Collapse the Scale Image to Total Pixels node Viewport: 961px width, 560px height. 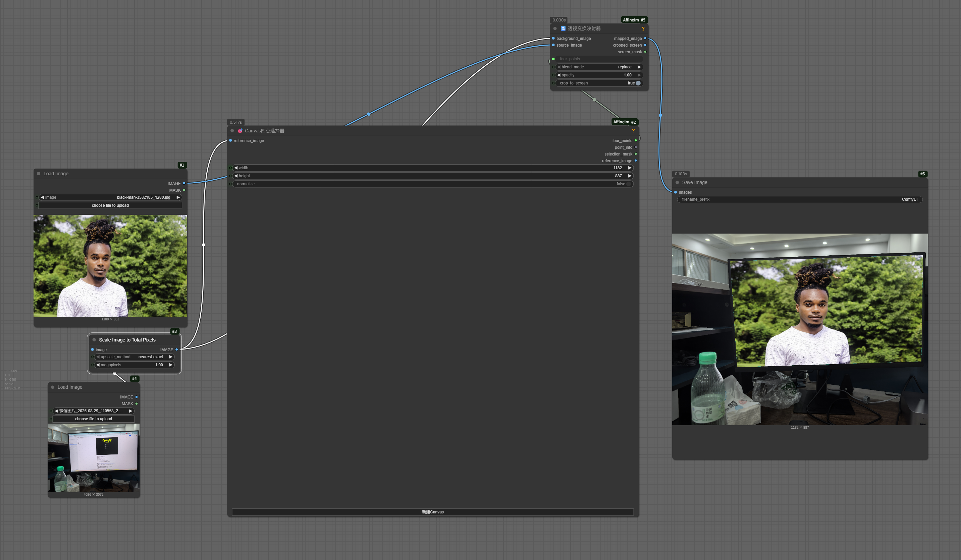click(94, 340)
